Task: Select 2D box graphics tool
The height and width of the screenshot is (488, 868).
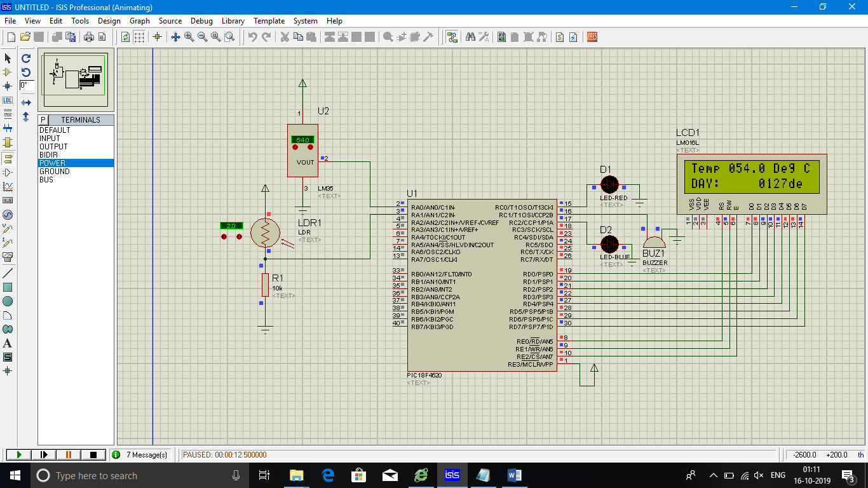Action: (8, 287)
